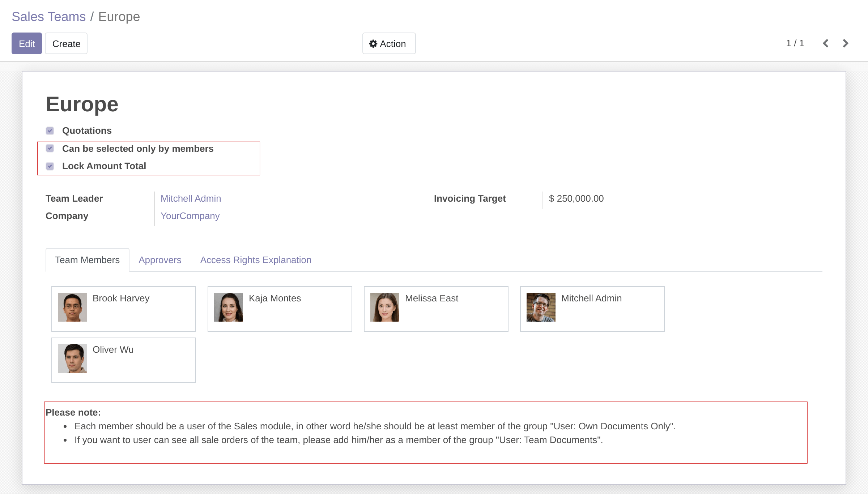868x494 pixels.
Task: Click the pager counter 1 / 1
Action: 795,43
